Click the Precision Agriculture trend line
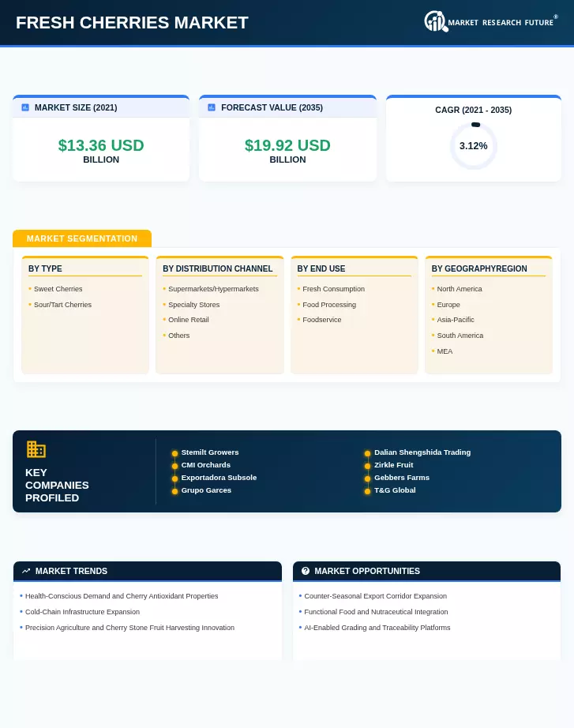The width and height of the screenshot is (574, 728). [129, 628]
